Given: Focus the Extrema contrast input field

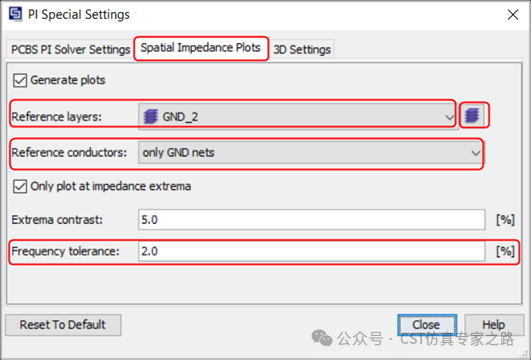Looking at the screenshot, I should pyautogui.click(x=312, y=220).
